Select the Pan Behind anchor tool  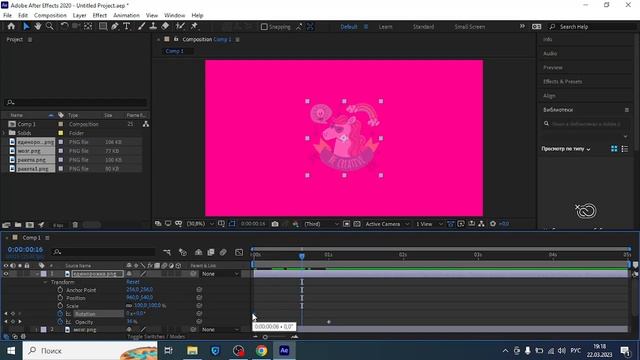coord(88,27)
